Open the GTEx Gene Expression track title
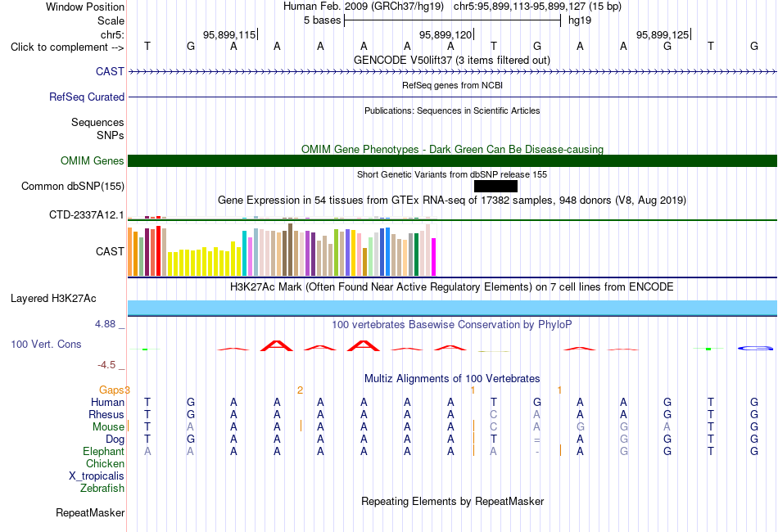The width and height of the screenshot is (778, 532). click(x=452, y=201)
